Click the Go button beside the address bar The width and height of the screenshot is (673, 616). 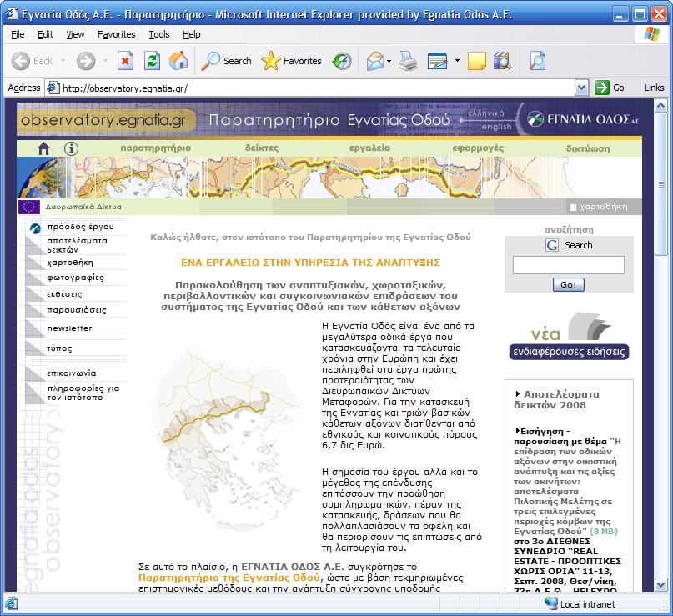610,88
